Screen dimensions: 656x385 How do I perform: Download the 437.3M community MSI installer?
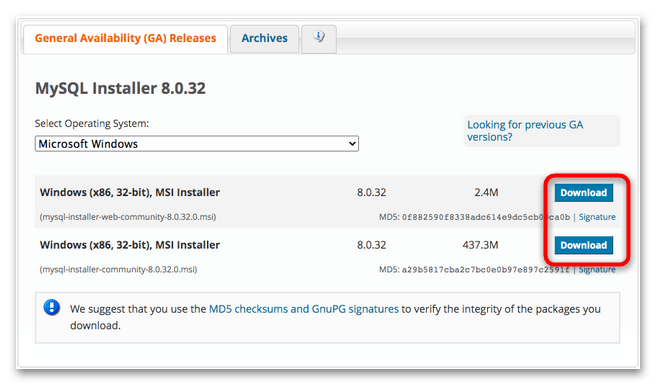point(584,245)
